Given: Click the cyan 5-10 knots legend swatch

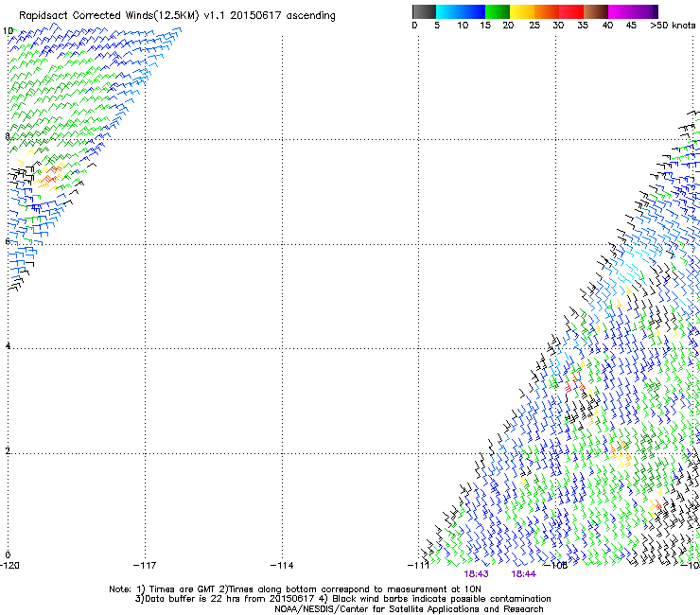Looking at the screenshot, I should click(x=448, y=11).
